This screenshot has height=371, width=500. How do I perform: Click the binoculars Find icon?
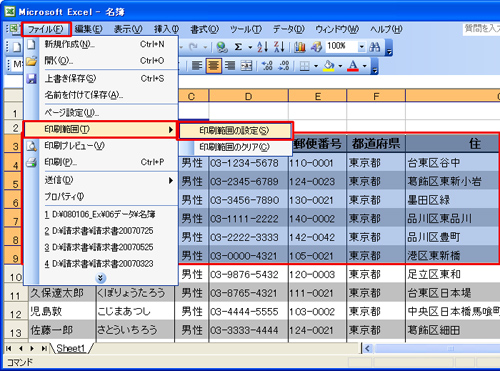375,47
